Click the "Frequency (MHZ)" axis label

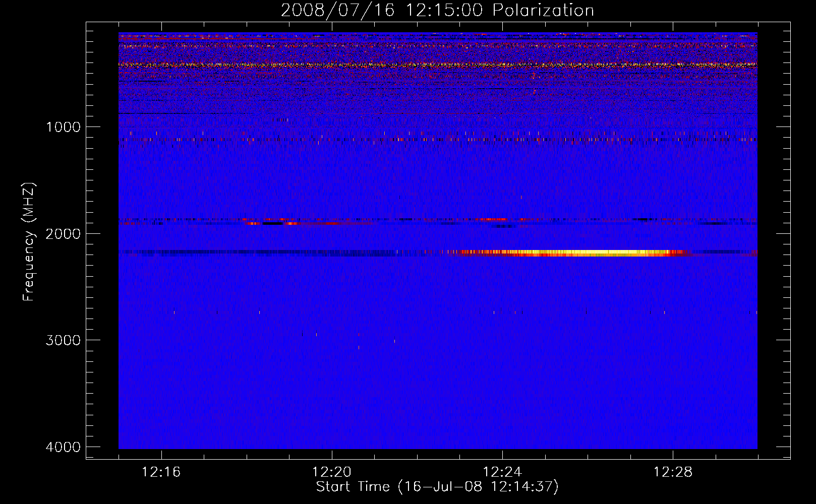pos(29,242)
